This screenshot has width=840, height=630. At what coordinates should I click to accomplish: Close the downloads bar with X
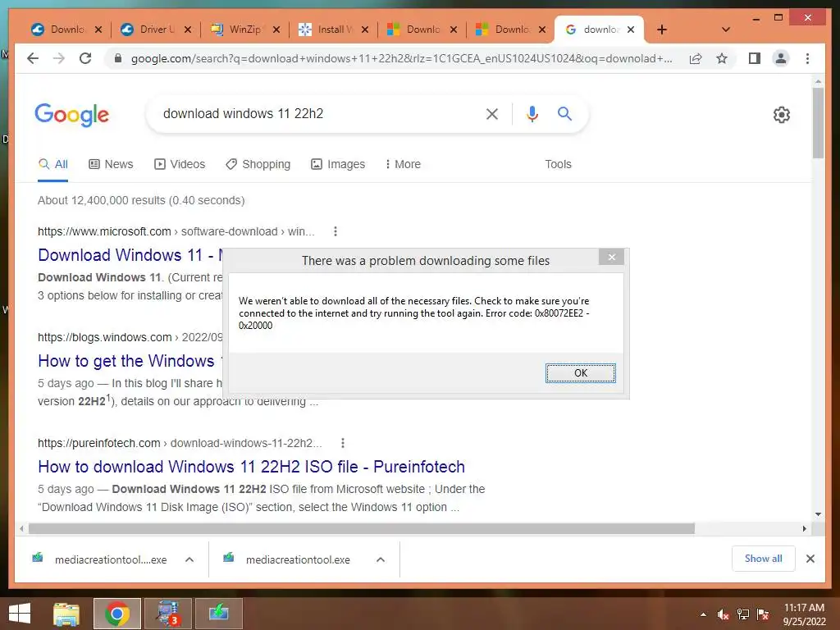(x=810, y=559)
